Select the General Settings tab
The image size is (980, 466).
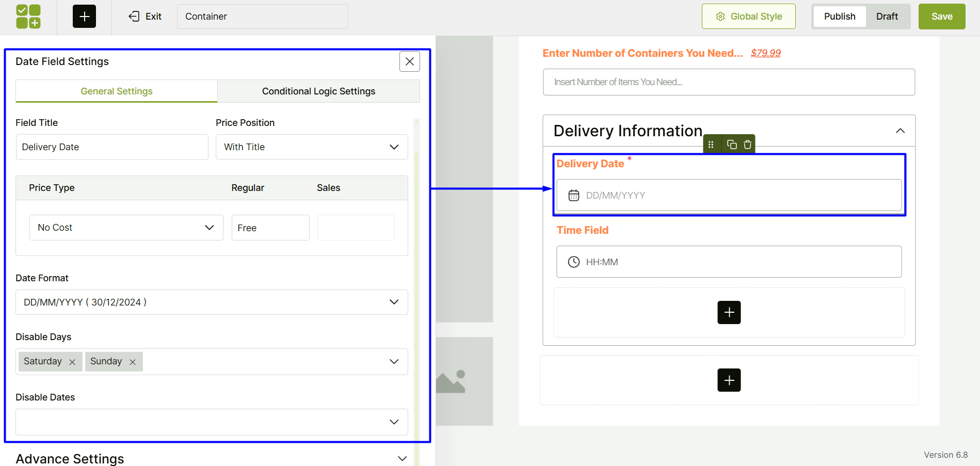(117, 91)
